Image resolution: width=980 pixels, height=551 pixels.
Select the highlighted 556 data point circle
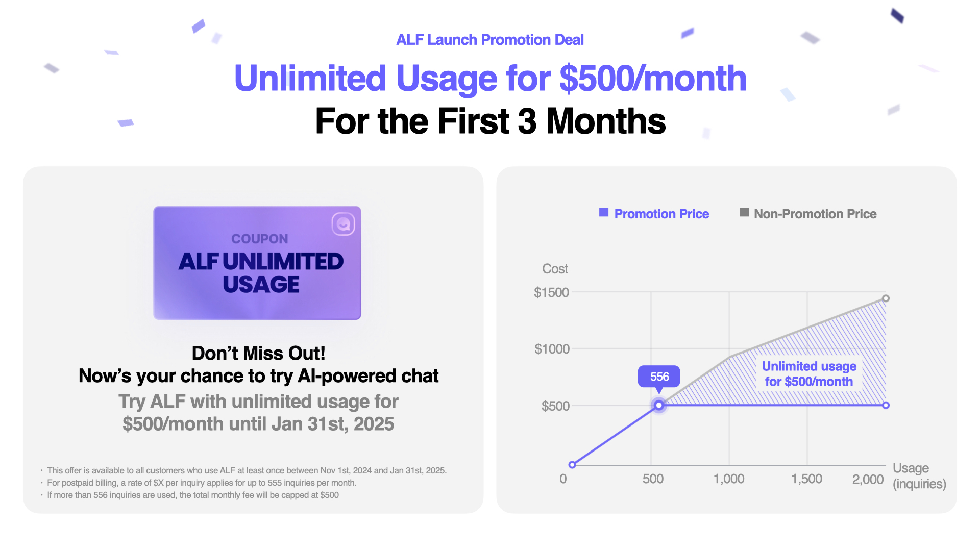click(x=659, y=405)
